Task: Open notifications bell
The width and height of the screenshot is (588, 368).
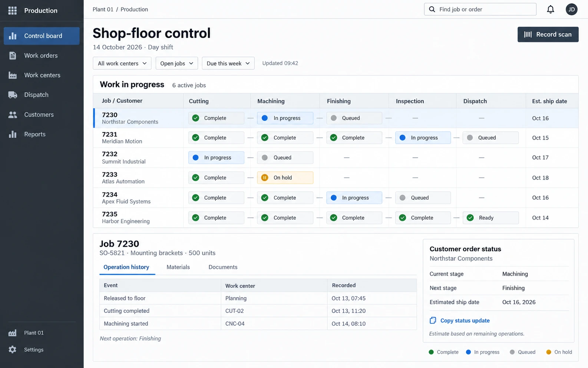Action: click(551, 9)
